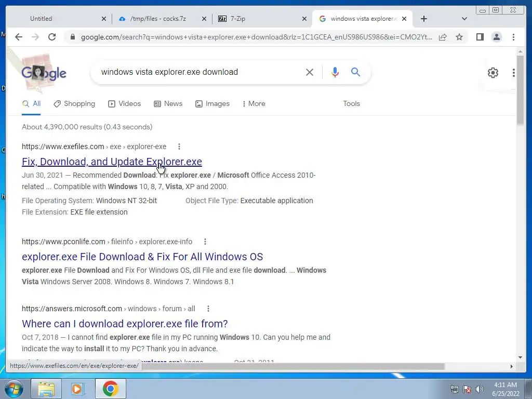This screenshot has height=399, width=532.
Task: Share this page icon in address bar
Action: (443, 37)
